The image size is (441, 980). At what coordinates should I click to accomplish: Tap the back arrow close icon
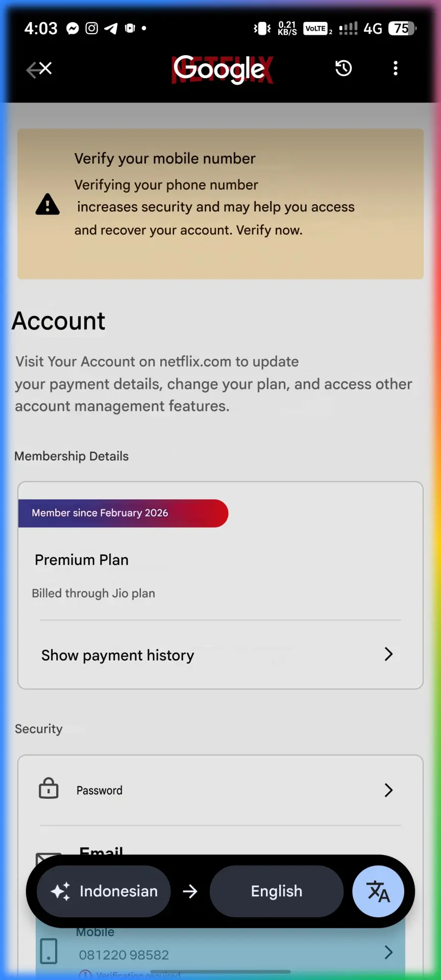(x=39, y=69)
